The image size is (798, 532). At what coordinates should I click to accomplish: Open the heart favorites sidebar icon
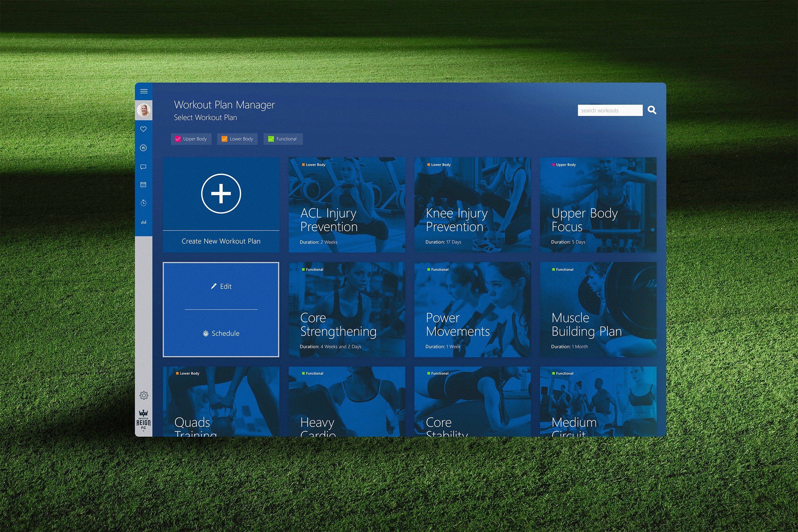tap(143, 129)
